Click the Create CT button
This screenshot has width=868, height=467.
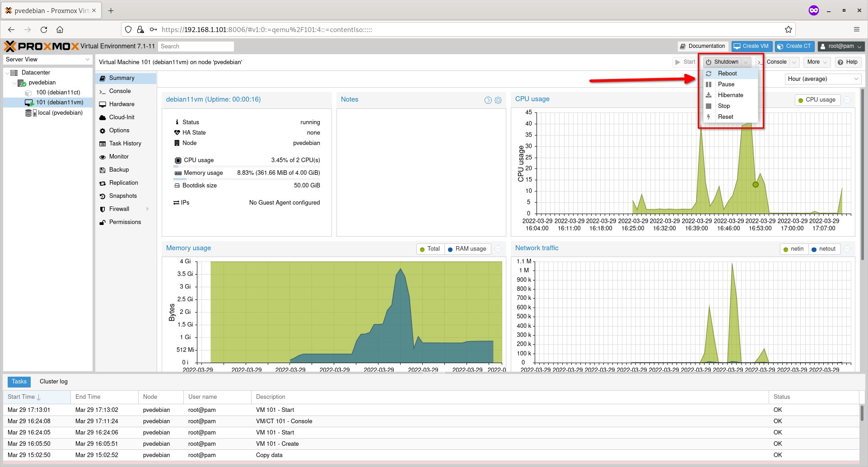point(794,46)
